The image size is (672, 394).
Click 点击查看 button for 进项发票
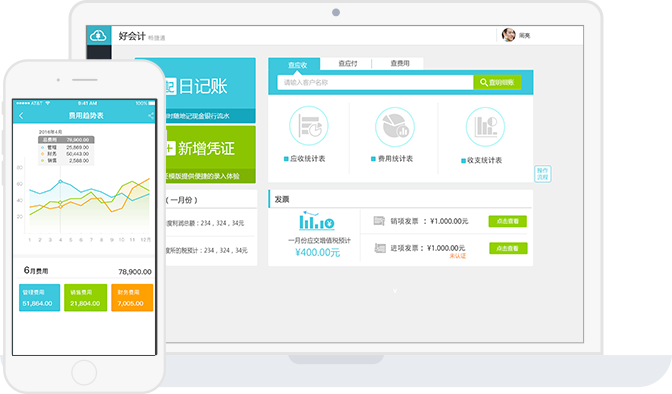point(508,248)
